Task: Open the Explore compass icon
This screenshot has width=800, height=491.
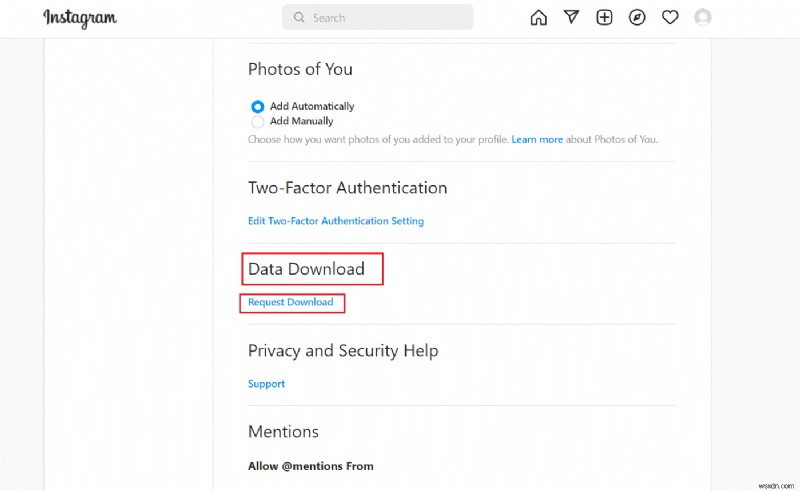Action: 637,17
